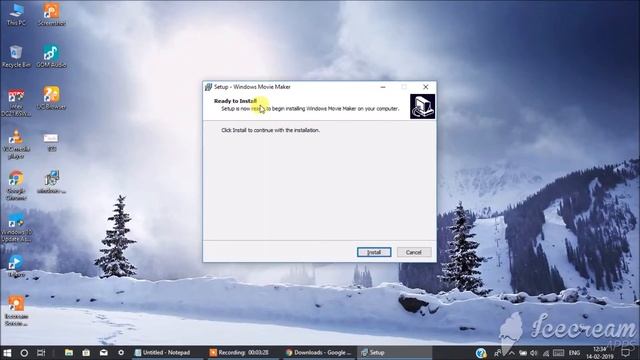This screenshot has width=640, height=360.
Task: Select the UC Browser desktop shortcut
Action: 51,98
